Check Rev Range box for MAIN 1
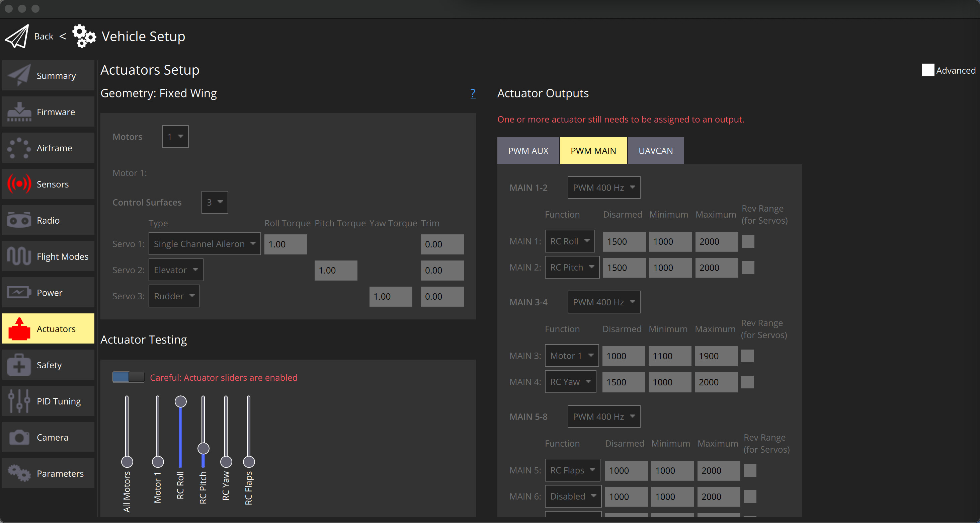Screen dimensions: 980x523 [x=748, y=241]
